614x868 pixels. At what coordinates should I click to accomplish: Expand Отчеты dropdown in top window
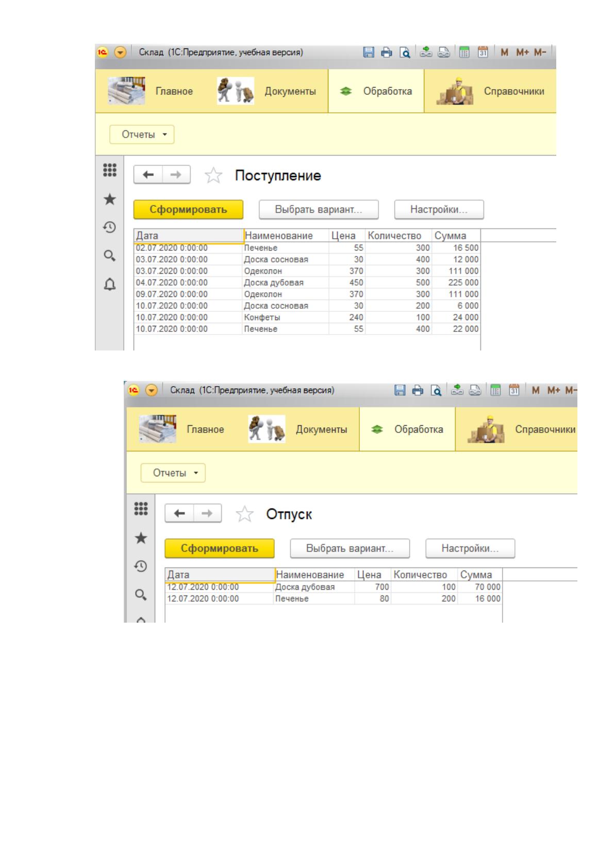tap(142, 135)
